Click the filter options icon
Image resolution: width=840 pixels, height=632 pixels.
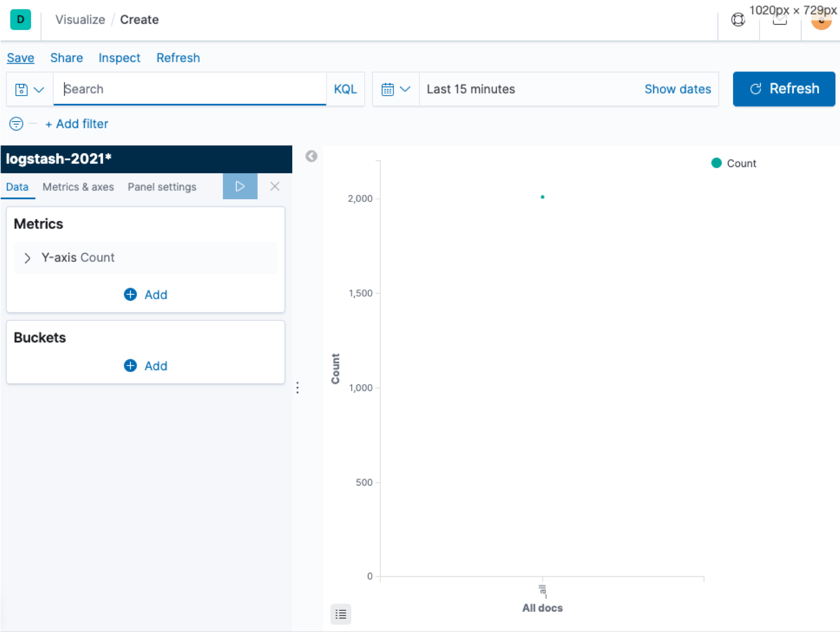click(16, 124)
